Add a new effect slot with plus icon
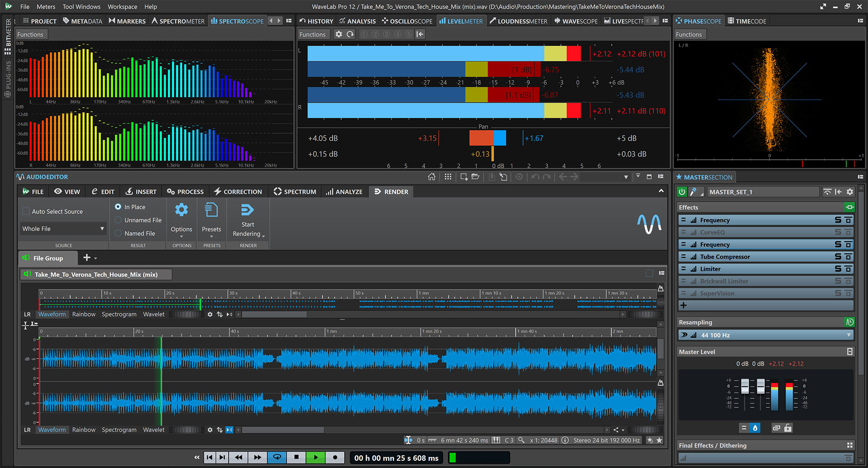868x468 pixels. [684, 305]
